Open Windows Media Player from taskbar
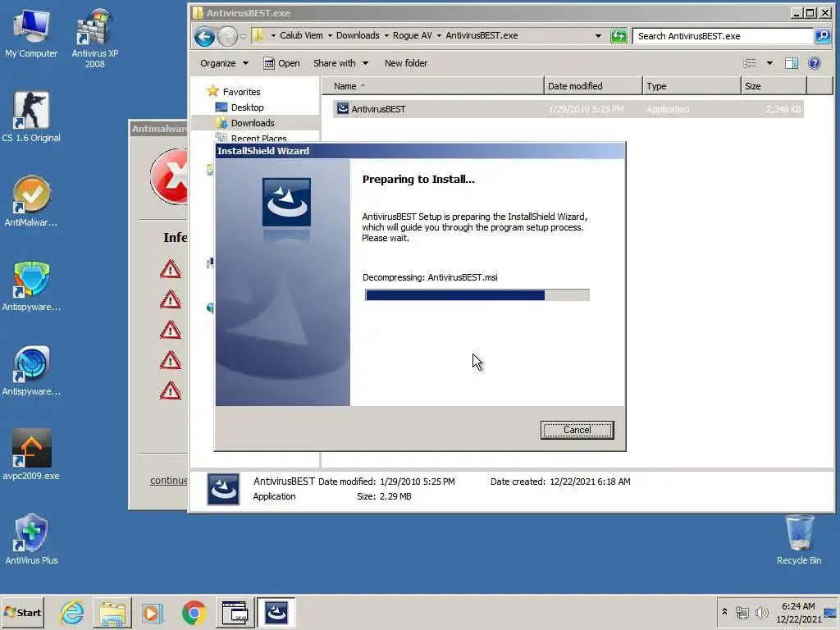Viewport: 840px width, 630px height. click(152, 612)
